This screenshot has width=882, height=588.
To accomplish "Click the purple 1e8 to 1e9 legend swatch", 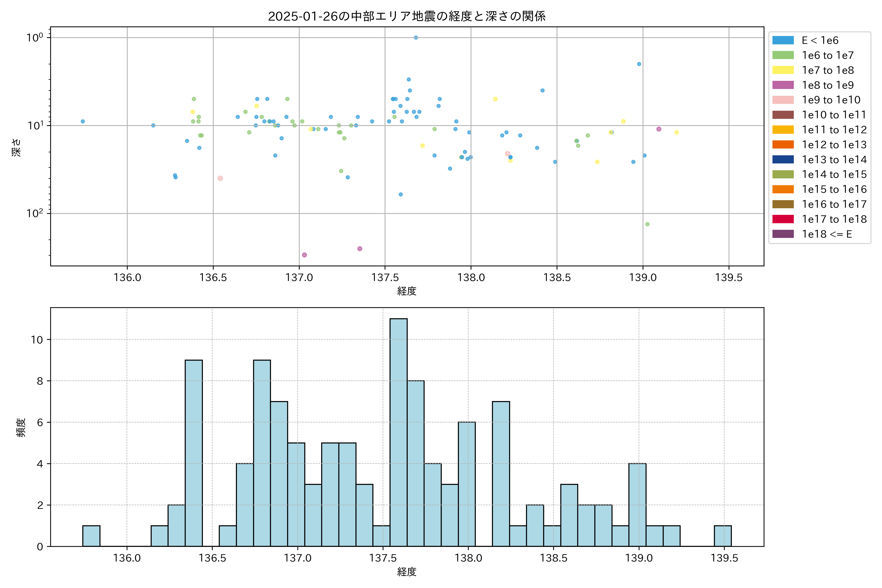I will coord(783,85).
